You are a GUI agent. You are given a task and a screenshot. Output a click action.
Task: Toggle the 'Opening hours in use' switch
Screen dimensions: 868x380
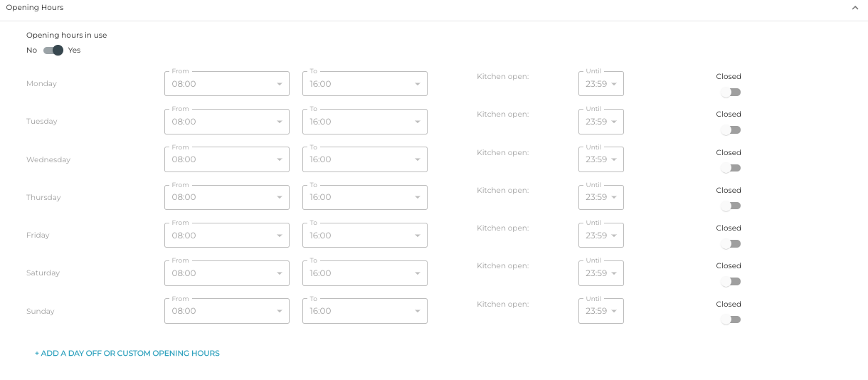coord(53,51)
